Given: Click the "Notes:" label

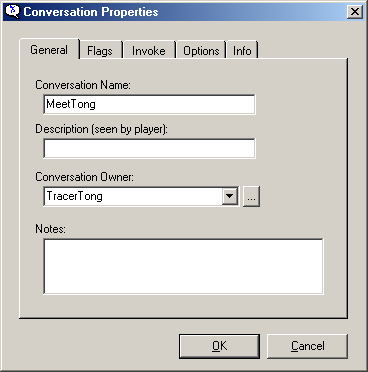Looking at the screenshot, I should tap(51, 229).
